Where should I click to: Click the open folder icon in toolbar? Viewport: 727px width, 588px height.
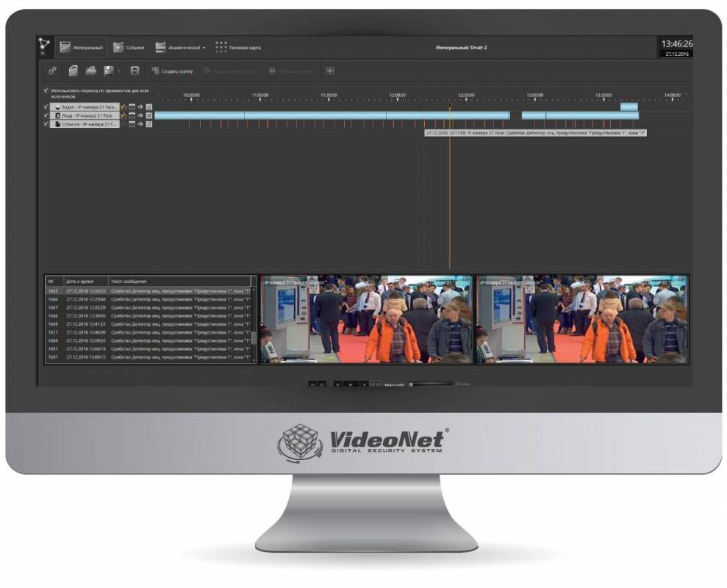pyautogui.click(x=91, y=71)
